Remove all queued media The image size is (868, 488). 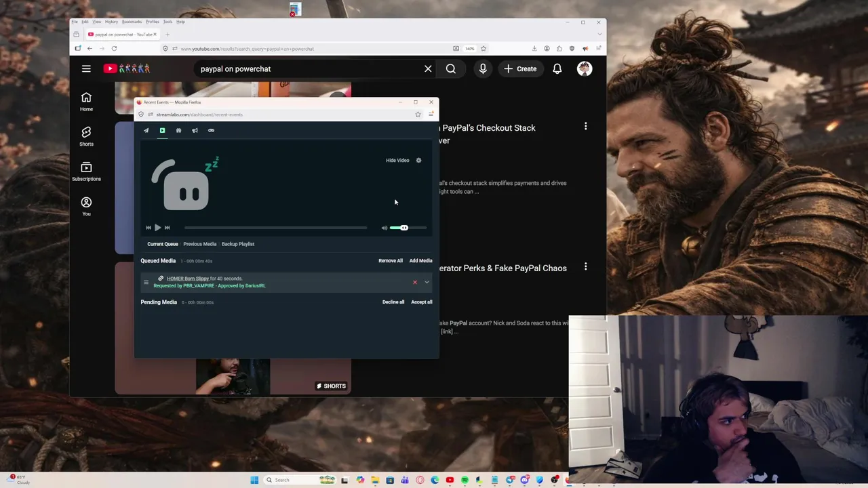pyautogui.click(x=391, y=261)
